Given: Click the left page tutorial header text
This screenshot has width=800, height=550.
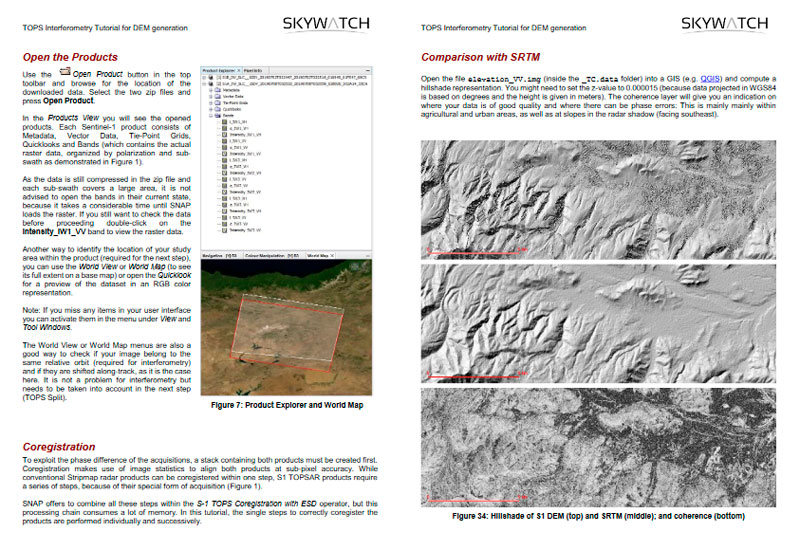Looking at the screenshot, I should point(105,28).
